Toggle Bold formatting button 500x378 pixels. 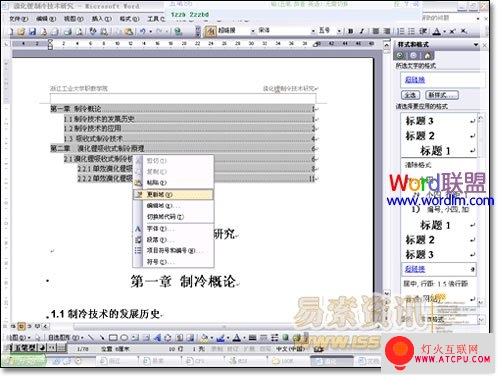pos(351,31)
